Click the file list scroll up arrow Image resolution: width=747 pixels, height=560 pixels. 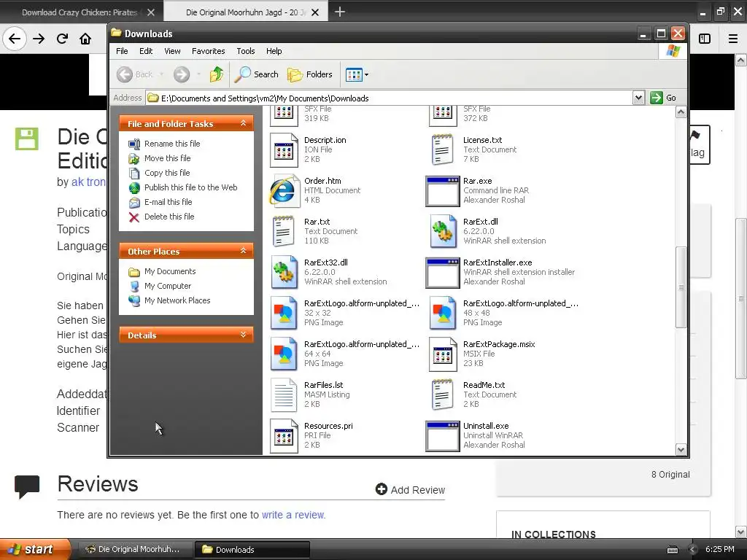(681, 112)
